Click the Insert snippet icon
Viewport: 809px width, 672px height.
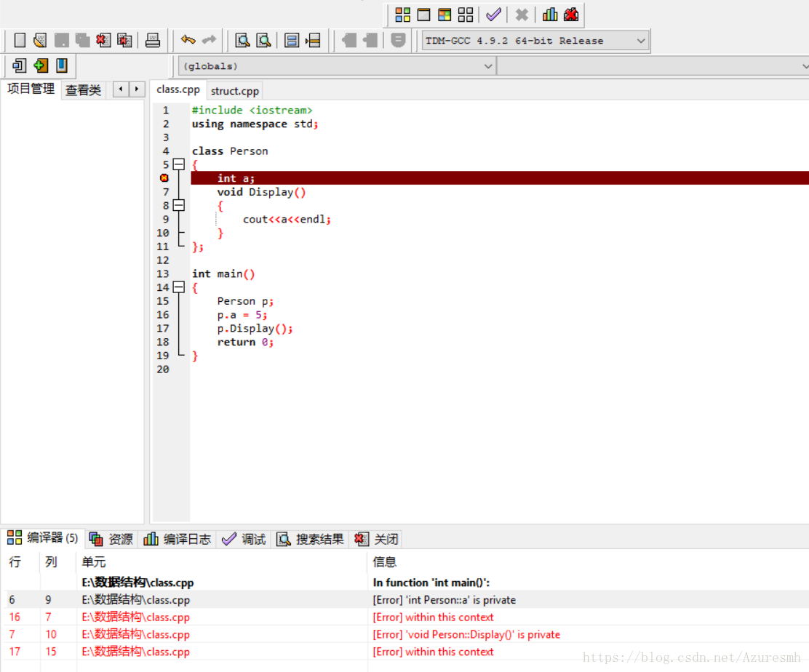(x=19, y=65)
